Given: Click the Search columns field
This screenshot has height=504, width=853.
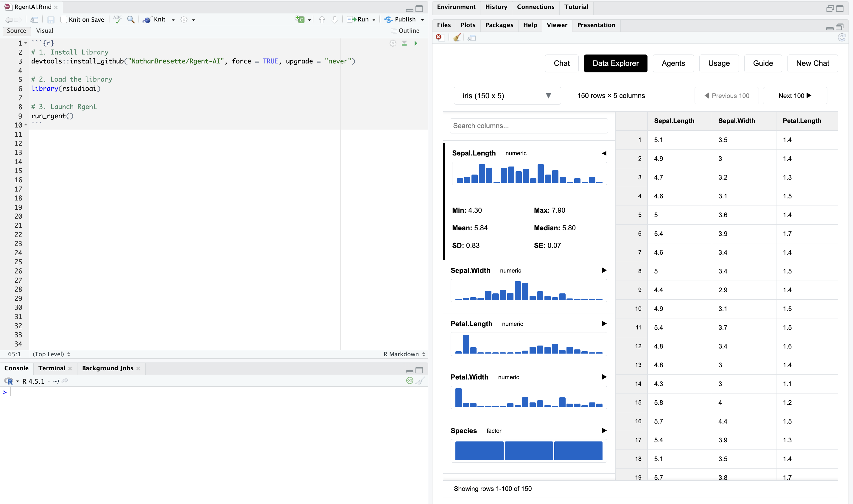Looking at the screenshot, I should (x=528, y=126).
